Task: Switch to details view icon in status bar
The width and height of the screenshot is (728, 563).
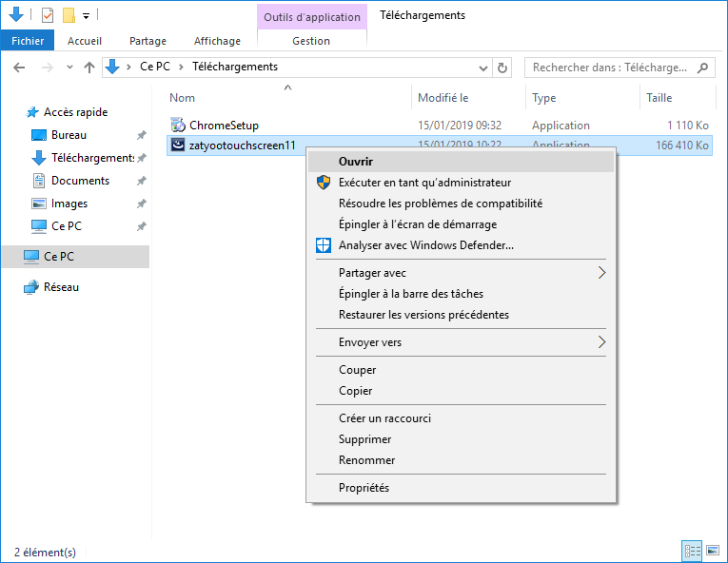Action: point(692,551)
